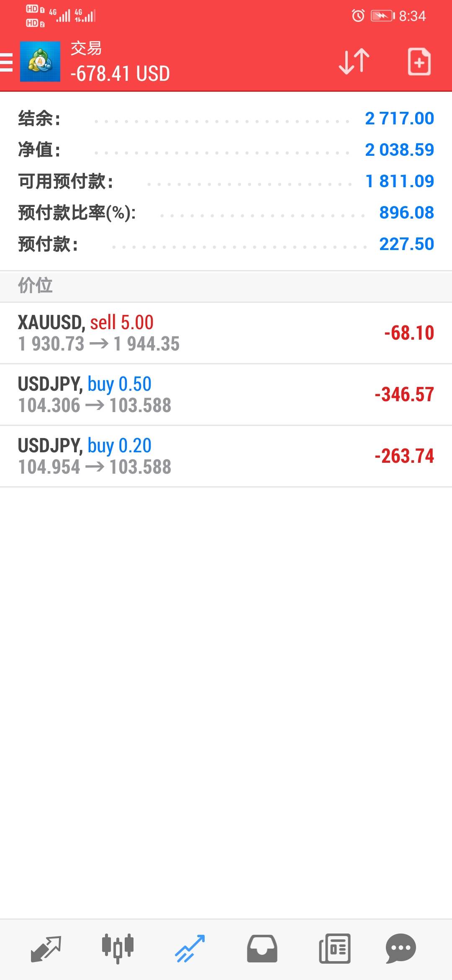Viewport: 452px width, 980px height.
Task: Tap the 可用预付款 free margin row
Action: [x=226, y=181]
